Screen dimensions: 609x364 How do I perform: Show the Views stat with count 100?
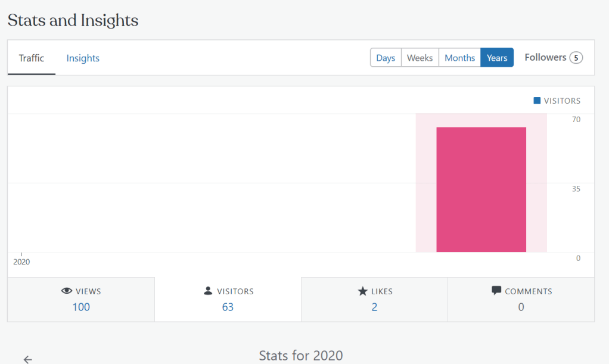(x=81, y=300)
